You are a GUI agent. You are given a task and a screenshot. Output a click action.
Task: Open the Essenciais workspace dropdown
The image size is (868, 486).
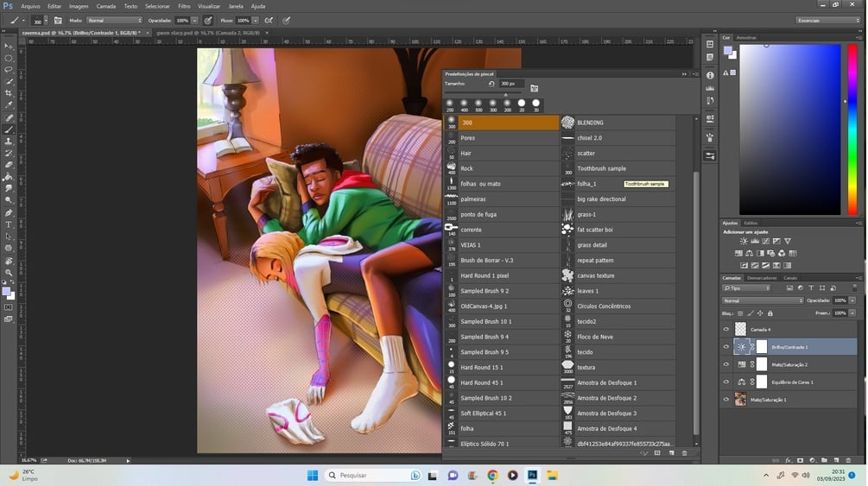pyautogui.click(x=827, y=21)
